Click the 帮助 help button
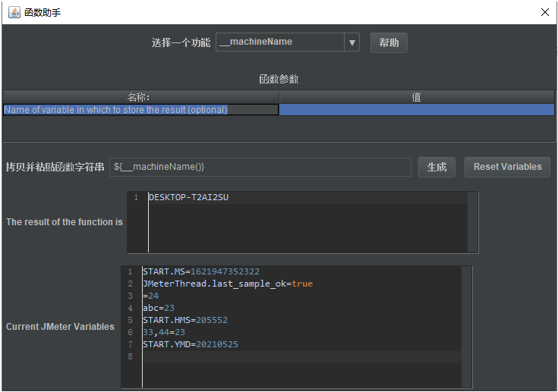The width and height of the screenshot is (558, 392). coord(389,42)
